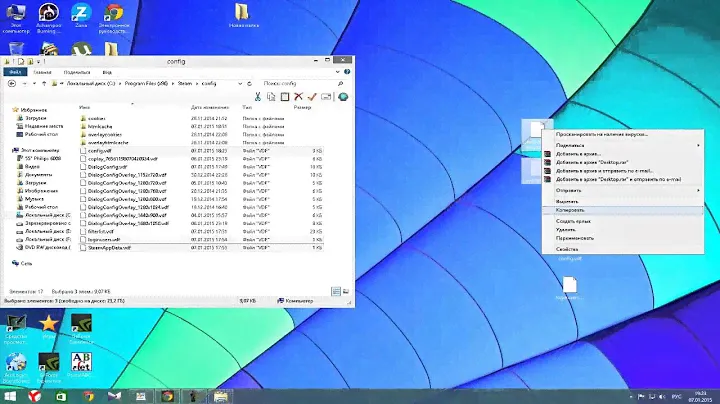Select the loginusers.vdf file in the list
This screenshot has height=404, width=720.
click(x=103, y=241)
